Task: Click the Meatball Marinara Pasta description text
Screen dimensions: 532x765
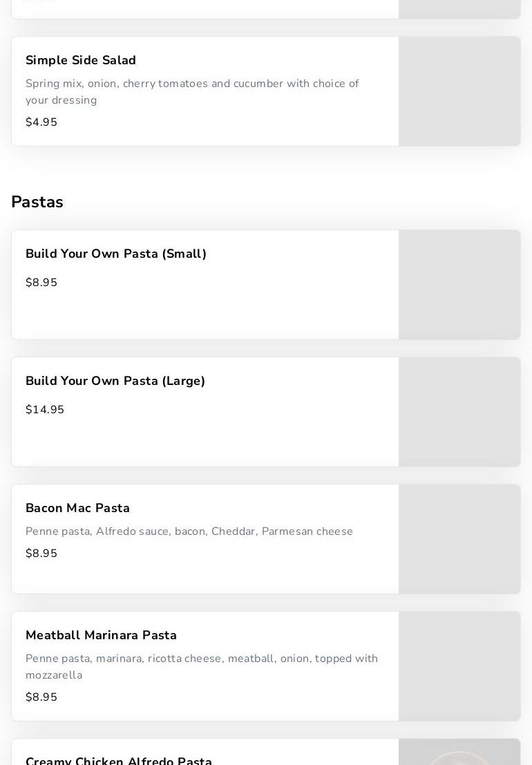Action: click(x=201, y=667)
